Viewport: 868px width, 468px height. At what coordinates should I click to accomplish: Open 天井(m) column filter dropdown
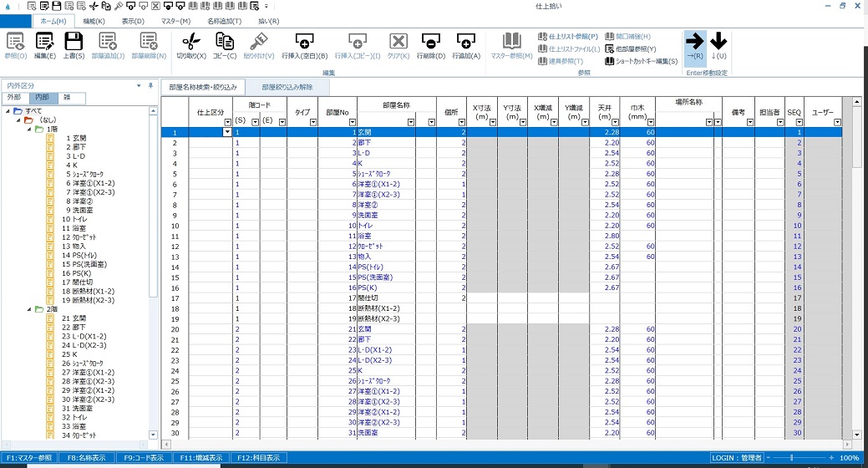pyautogui.click(x=615, y=122)
